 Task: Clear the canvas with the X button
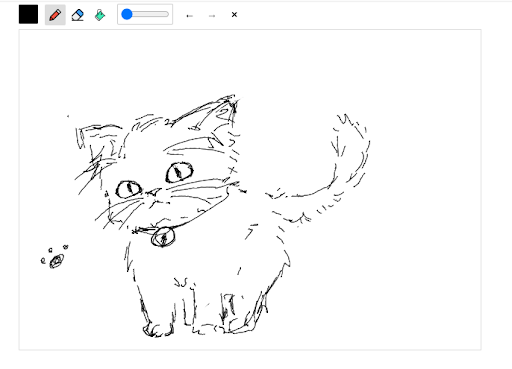point(234,15)
